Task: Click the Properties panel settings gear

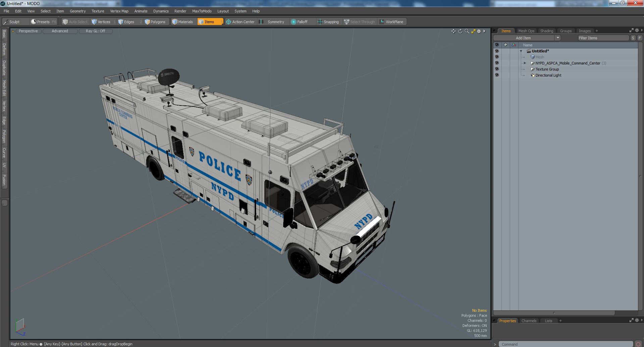Action: 637,320
